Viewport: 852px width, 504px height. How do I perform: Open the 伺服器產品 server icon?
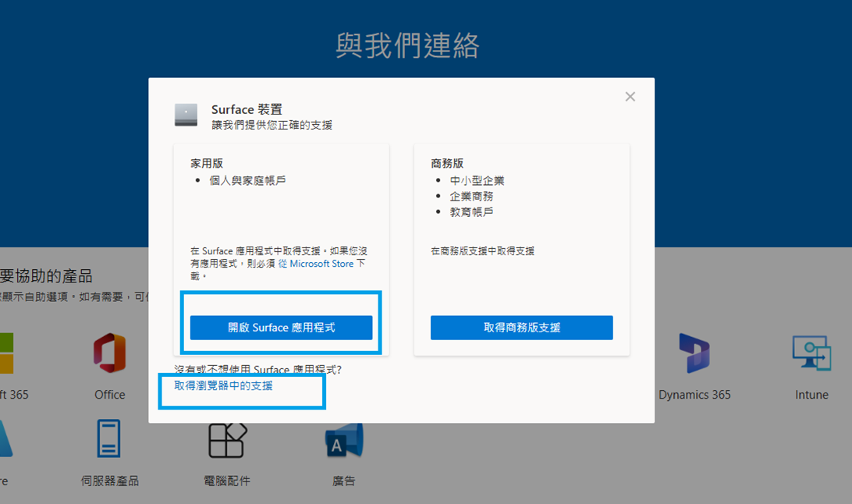pyautogui.click(x=108, y=438)
